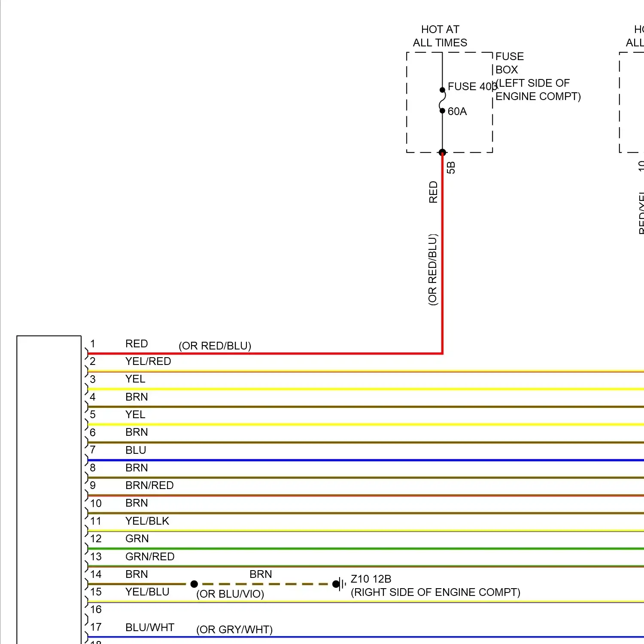The width and height of the screenshot is (644, 644).
Task: Select the 'YEL/BLK' label at pin 11
Action: tap(147, 521)
